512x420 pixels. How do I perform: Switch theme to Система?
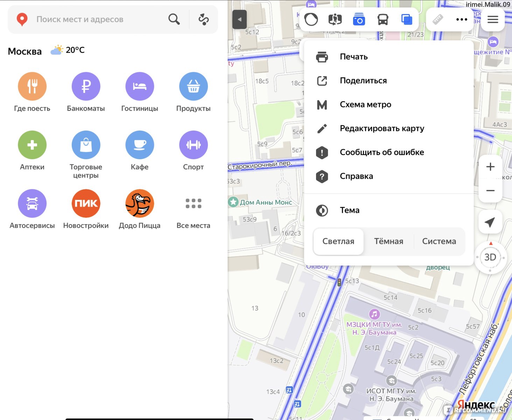(x=439, y=241)
